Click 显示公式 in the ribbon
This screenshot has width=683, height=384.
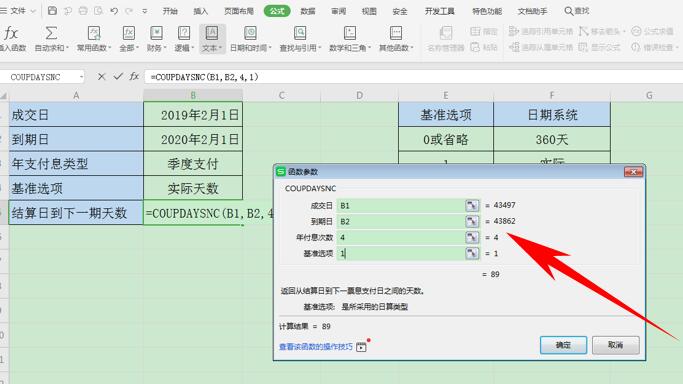[x=599, y=47]
